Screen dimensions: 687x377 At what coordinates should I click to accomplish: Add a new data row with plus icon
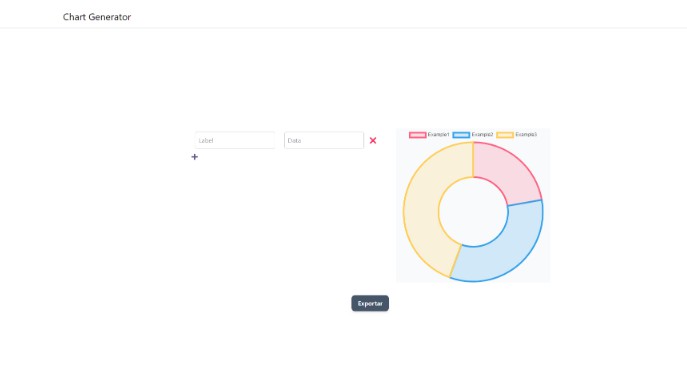tap(195, 156)
